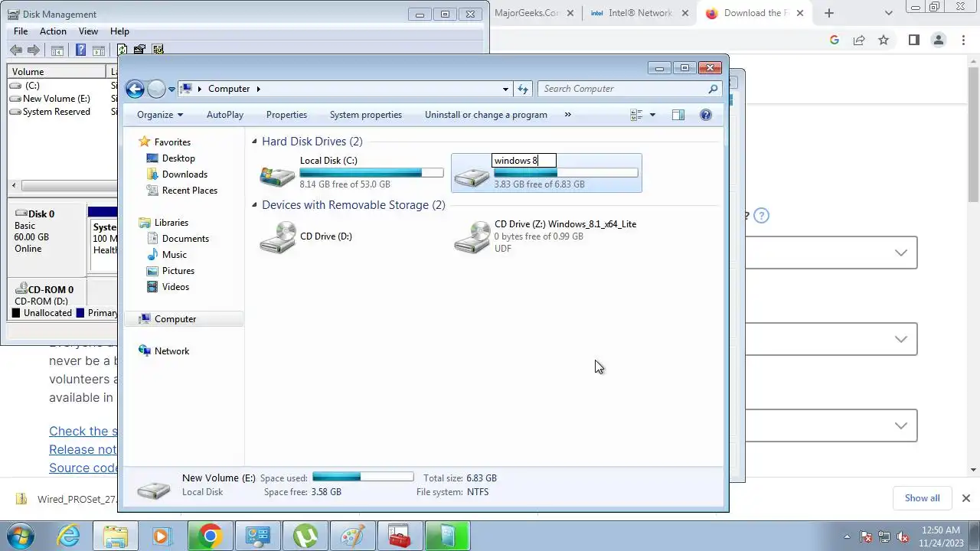Open uTorrent from the taskbar

[x=305, y=536]
